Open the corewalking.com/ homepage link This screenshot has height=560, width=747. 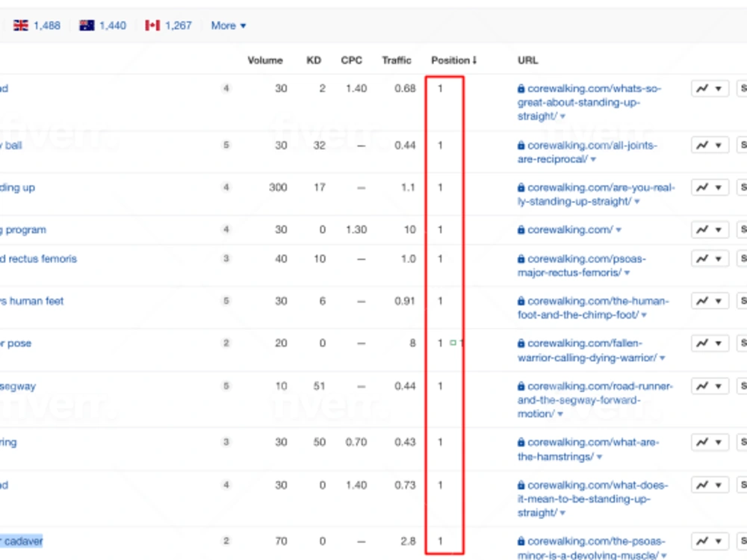(570, 230)
